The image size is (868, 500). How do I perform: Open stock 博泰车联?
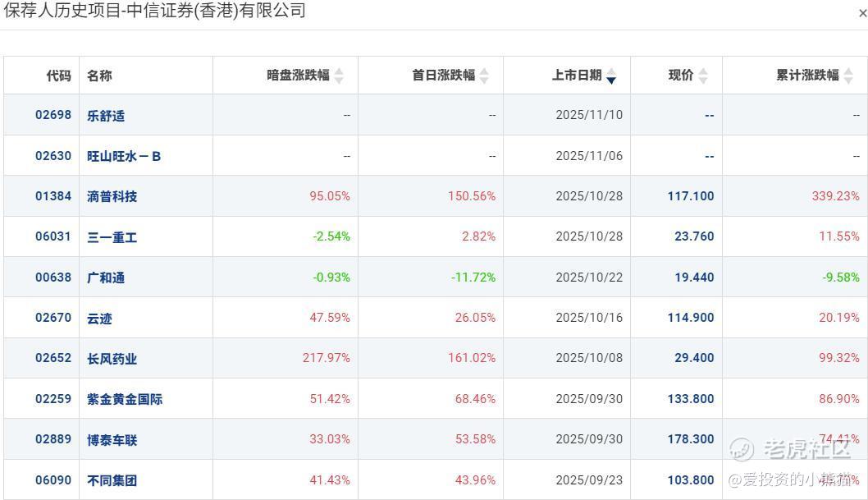point(112,439)
